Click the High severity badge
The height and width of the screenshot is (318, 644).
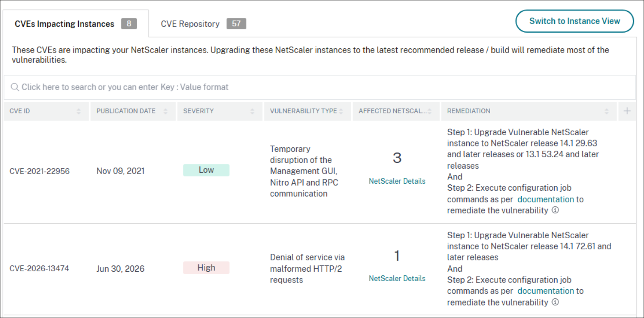click(206, 268)
